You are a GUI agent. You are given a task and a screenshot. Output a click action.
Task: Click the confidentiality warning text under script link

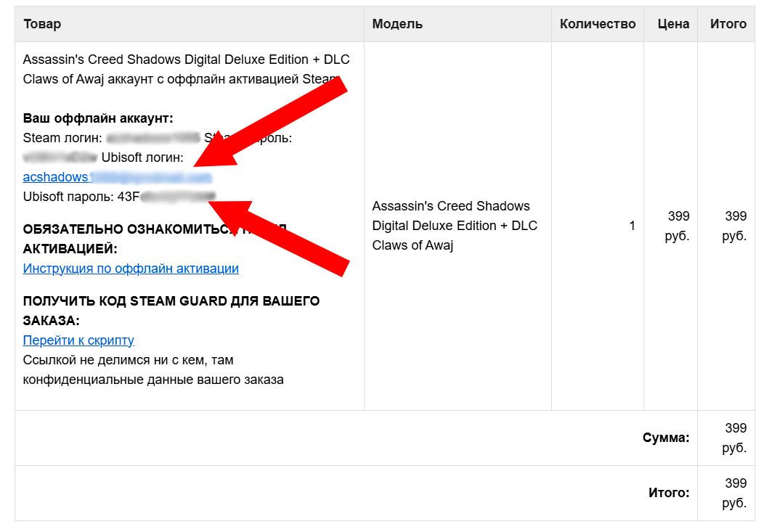[153, 369]
